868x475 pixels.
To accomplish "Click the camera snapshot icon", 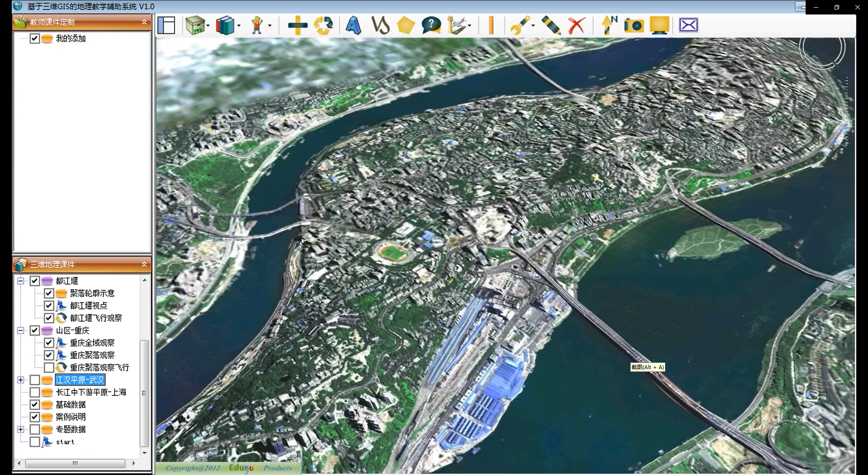I will tap(633, 25).
